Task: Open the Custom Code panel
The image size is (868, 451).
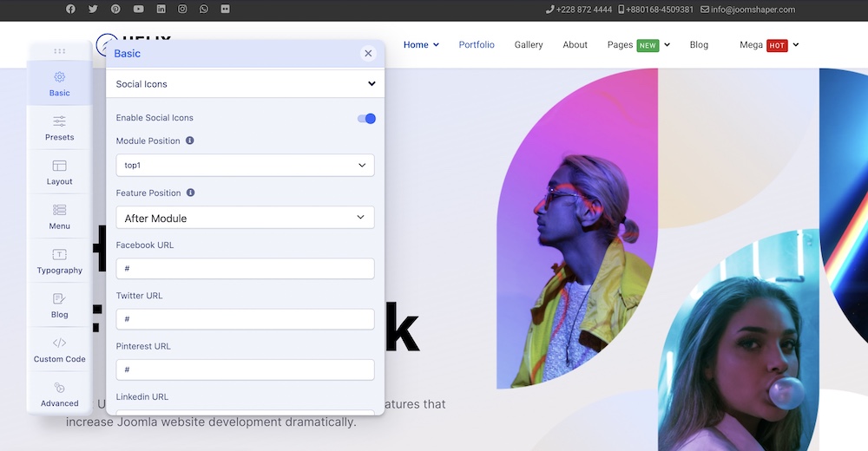Action: coord(59,350)
